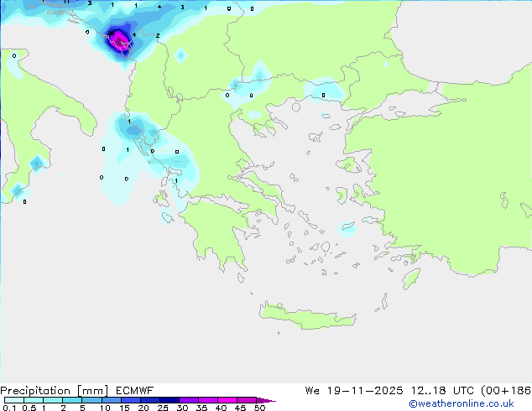Select the 35–40 mm violet legend swatch

(207, 400)
